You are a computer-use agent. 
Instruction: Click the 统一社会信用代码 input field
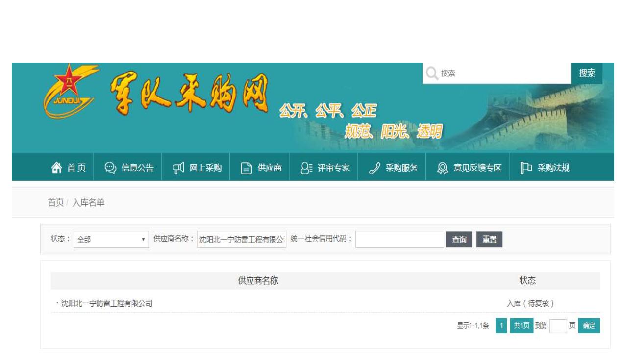[400, 240]
